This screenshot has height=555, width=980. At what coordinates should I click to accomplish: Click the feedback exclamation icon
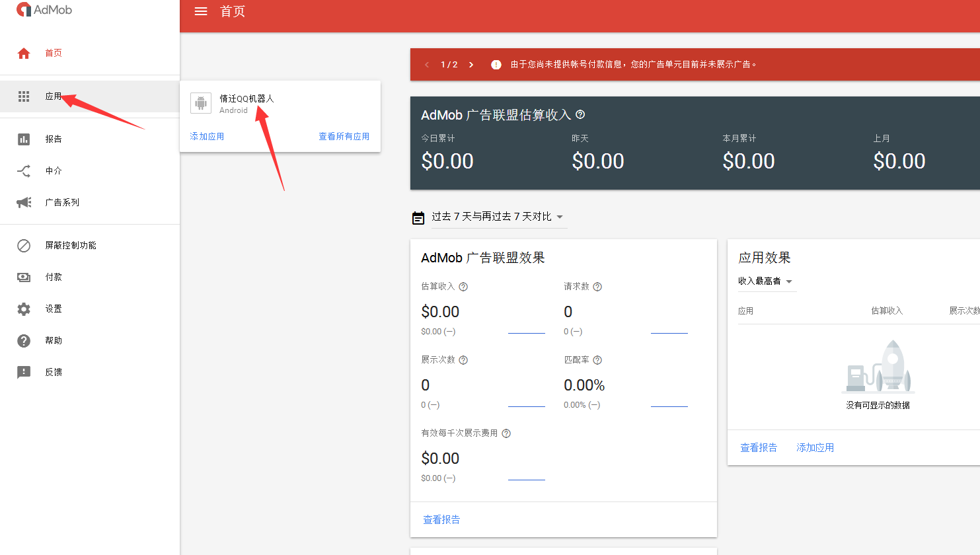point(24,372)
